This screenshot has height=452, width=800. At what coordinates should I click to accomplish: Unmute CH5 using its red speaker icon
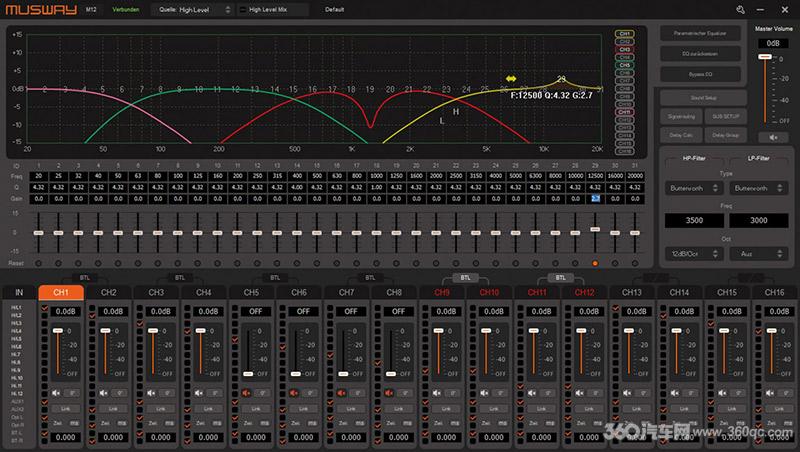click(246, 393)
